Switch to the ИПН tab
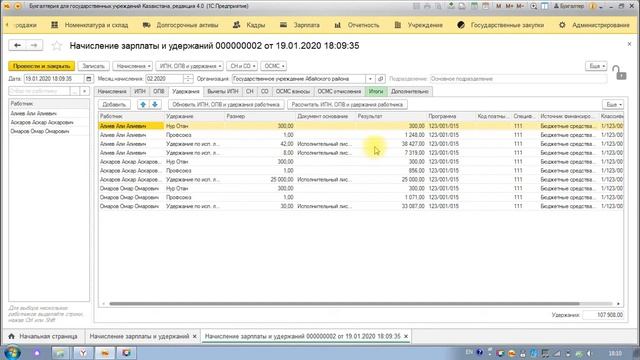Image resolution: width=640 pixels, height=360 pixels. 140,91
